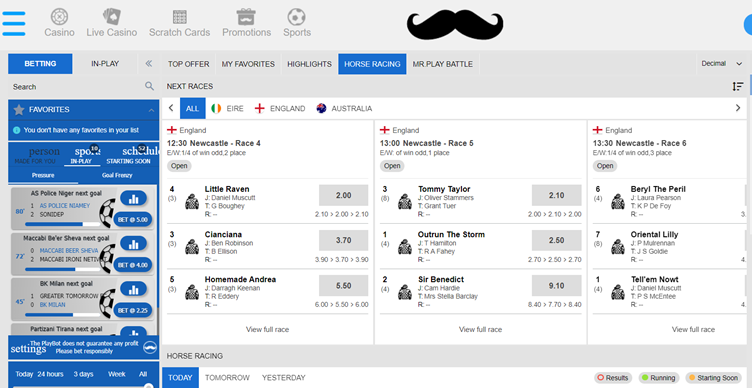Bet on Homemade Andrea at 5.50
752x388 pixels.
click(x=343, y=285)
